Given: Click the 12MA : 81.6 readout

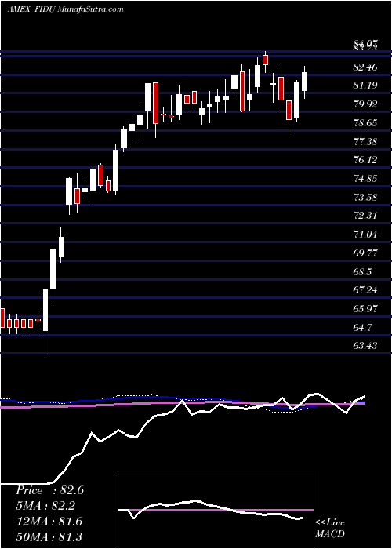Looking at the screenshot, I should pyautogui.click(x=49, y=522).
